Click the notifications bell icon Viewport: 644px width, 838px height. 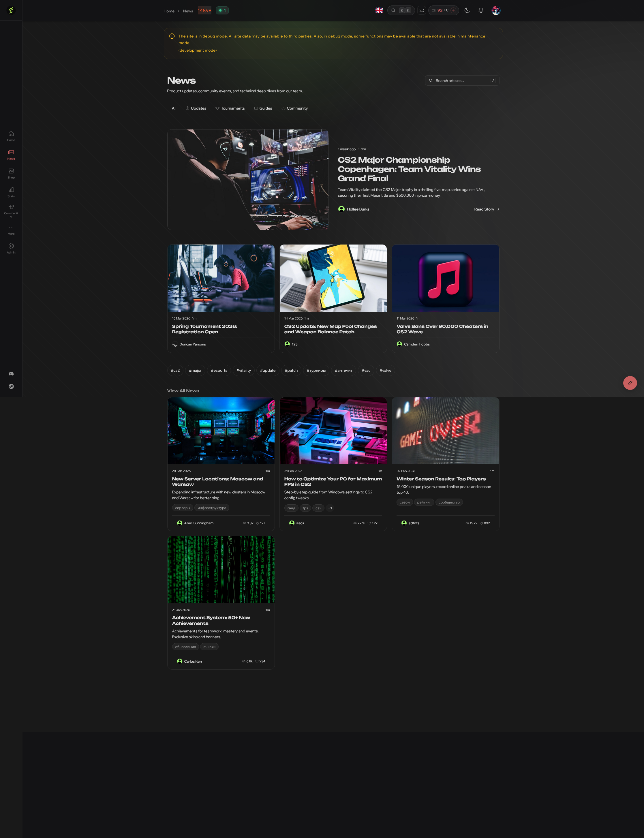(481, 11)
